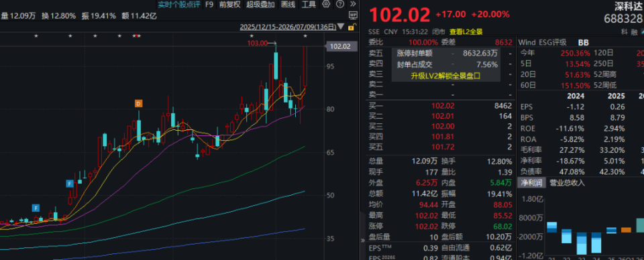644x260 pixels.
Task: Select the 买五 price 101.72
Action: pyautogui.click(x=442, y=147)
